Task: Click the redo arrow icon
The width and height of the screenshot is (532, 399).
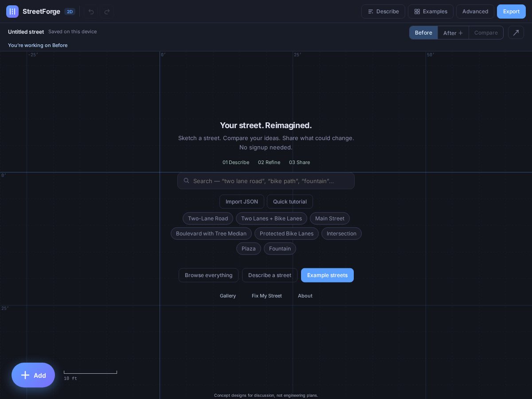Action: (107, 12)
